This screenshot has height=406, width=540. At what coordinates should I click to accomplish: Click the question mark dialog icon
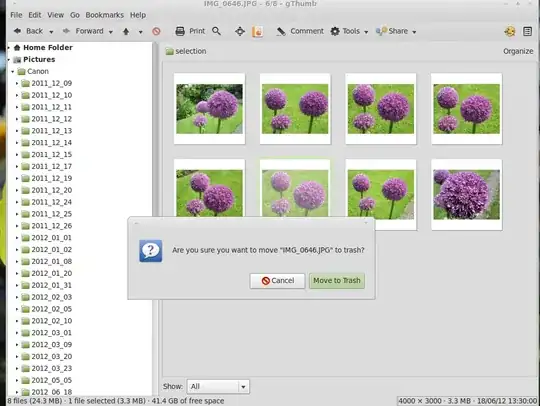coord(150,251)
